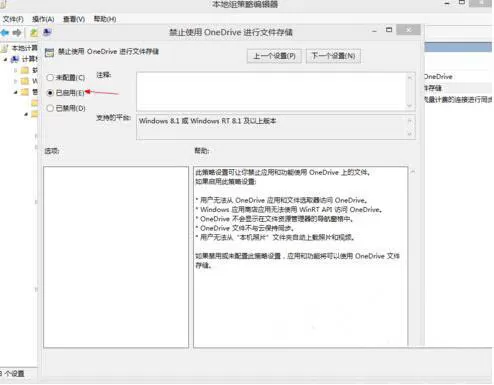The width and height of the screenshot is (494, 385).
Task: Click the 计算机 configuration node icon in tree
Action: point(15,59)
